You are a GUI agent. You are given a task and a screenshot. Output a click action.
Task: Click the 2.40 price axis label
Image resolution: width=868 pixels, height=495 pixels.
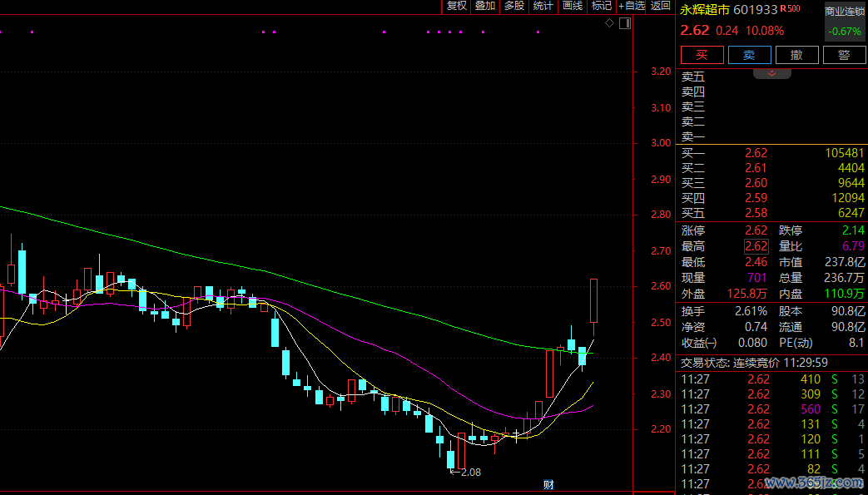661,358
